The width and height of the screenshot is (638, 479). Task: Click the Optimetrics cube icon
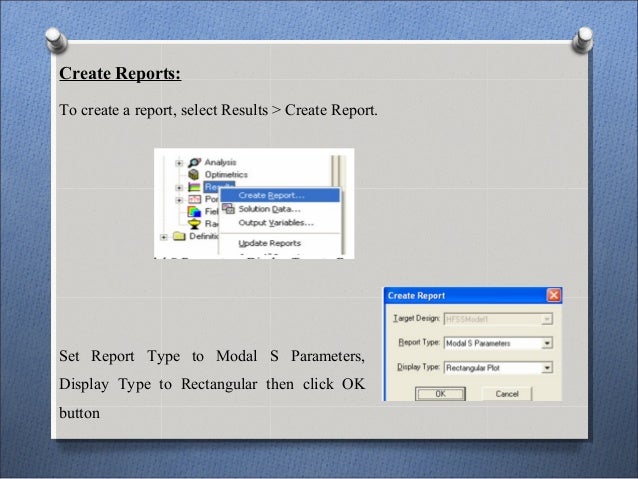[x=194, y=175]
